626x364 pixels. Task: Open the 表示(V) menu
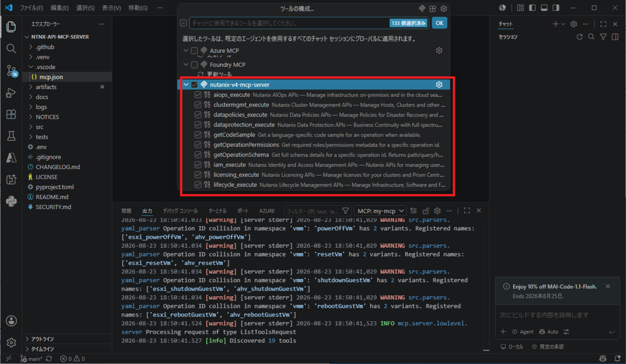click(111, 8)
